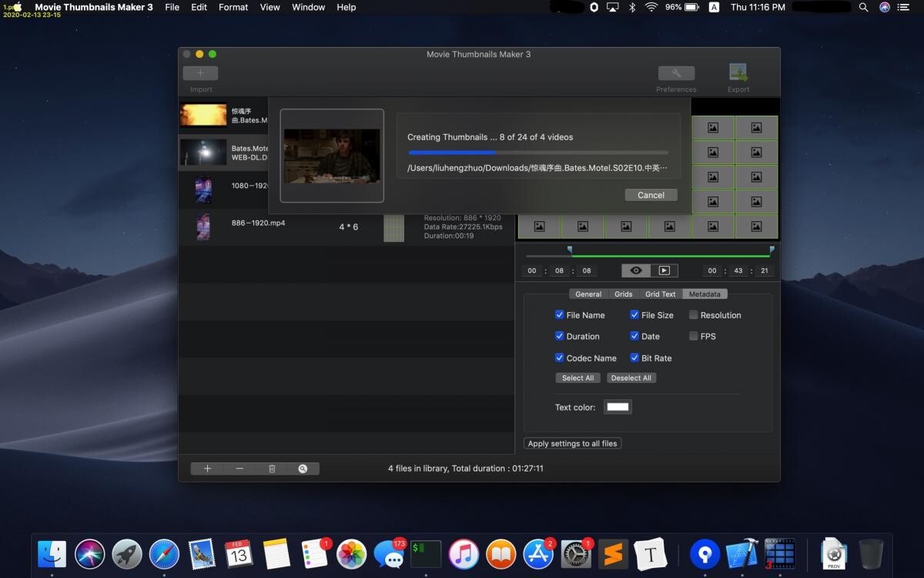Image resolution: width=924 pixels, height=578 pixels.
Task: Switch to the Grids tab
Action: (x=624, y=294)
